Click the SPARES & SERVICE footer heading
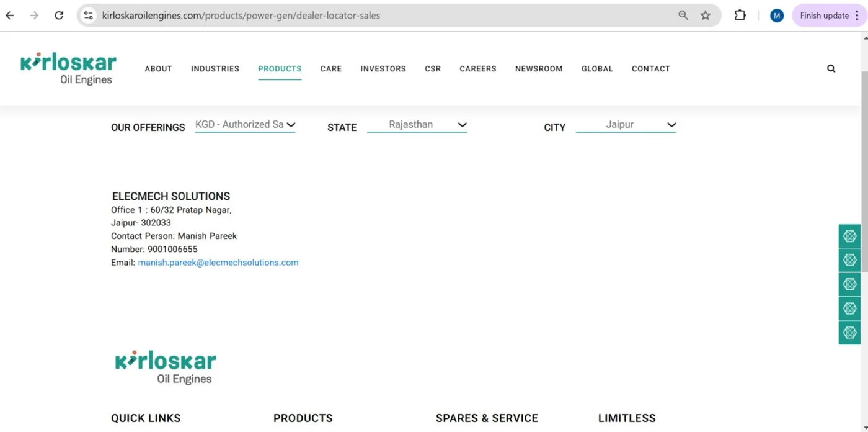 [x=487, y=418]
